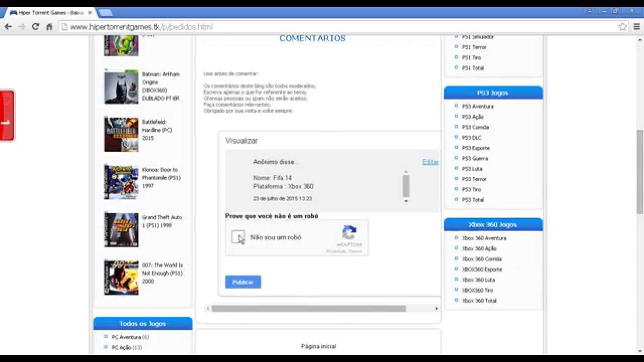This screenshot has width=644, height=362.
Task: Click Battlefield: Hardline cover thumbnail
Action: tap(121, 134)
